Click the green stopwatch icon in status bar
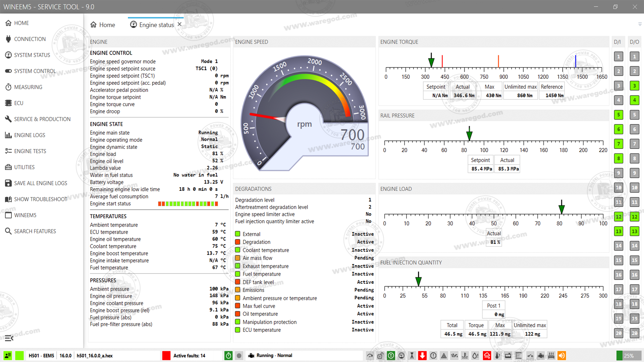644x362 pixels. [228, 356]
